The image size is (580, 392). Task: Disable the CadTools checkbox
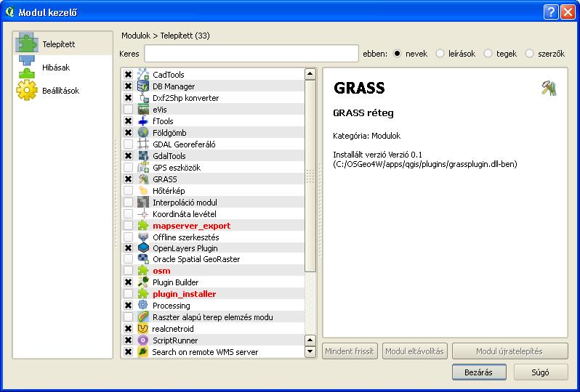tap(129, 75)
